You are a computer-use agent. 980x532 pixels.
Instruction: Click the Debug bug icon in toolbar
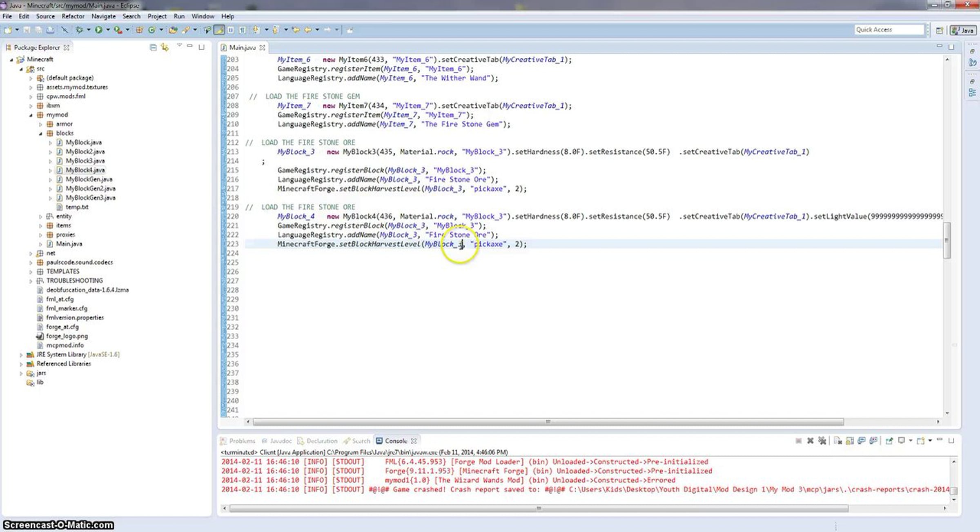(x=79, y=30)
